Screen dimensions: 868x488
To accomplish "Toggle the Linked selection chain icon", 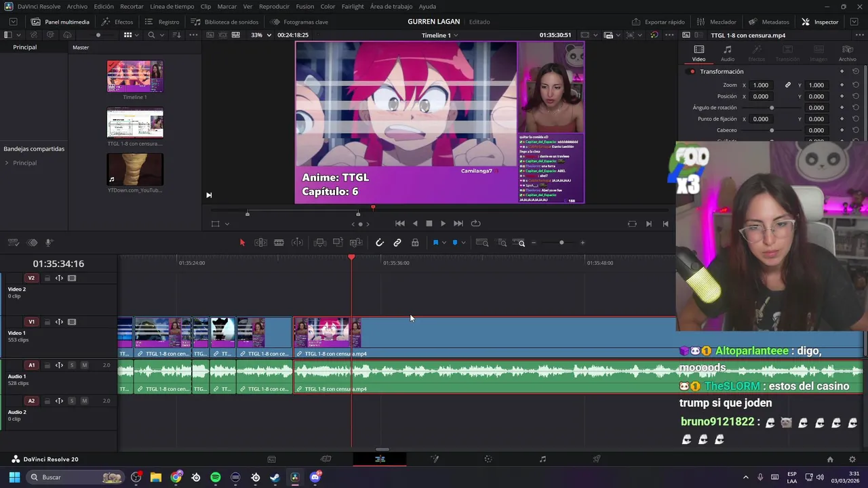I will pos(397,243).
